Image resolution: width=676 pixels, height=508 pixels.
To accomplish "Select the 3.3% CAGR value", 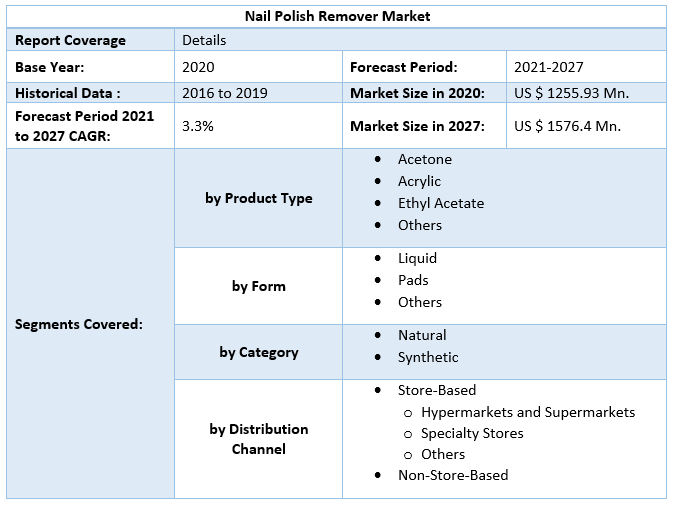I will 197,127.
